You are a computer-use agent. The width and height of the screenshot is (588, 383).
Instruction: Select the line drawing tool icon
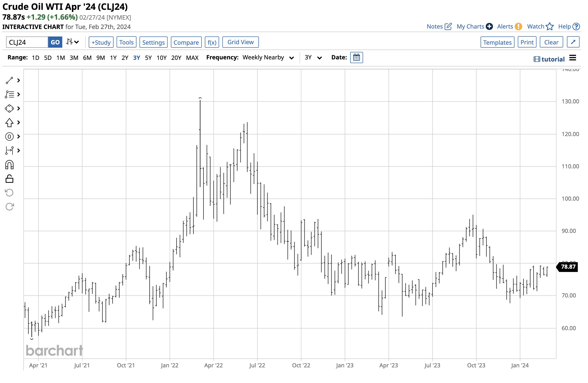coord(9,80)
